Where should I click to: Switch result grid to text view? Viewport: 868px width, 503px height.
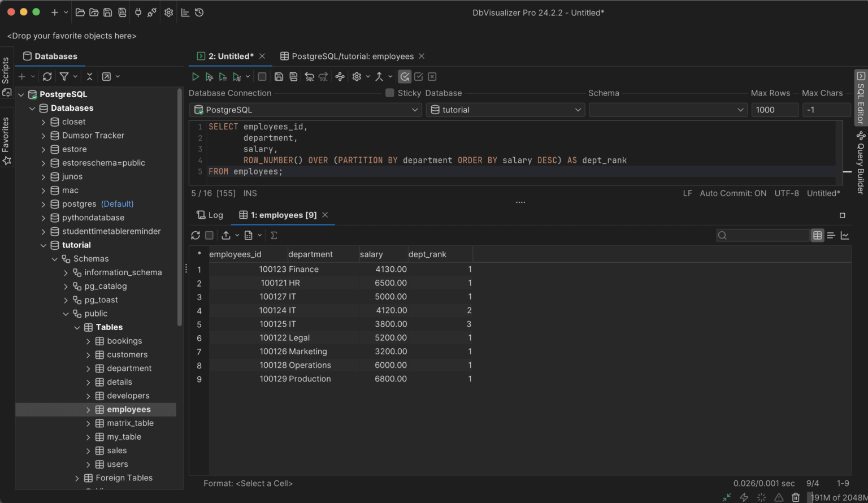point(831,235)
